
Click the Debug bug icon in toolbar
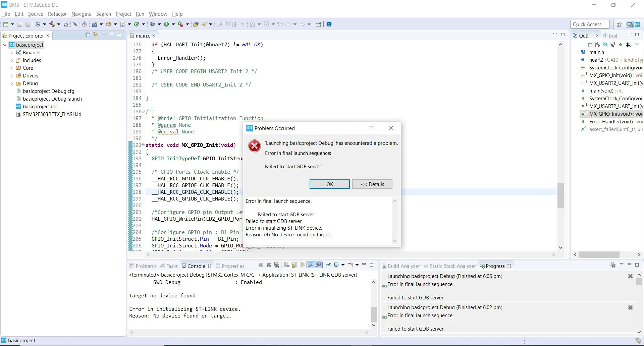pyautogui.click(x=153, y=24)
